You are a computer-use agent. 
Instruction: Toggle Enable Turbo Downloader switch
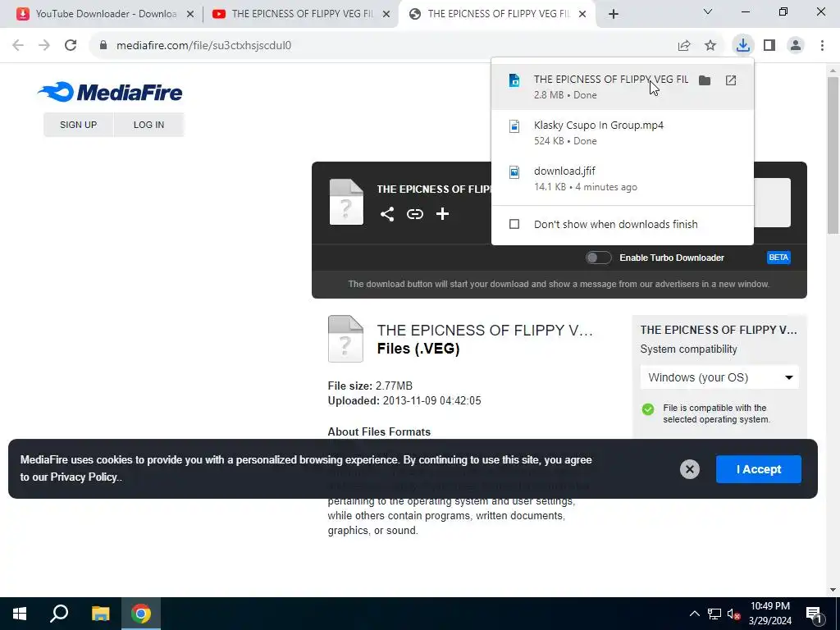(x=598, y=258)
